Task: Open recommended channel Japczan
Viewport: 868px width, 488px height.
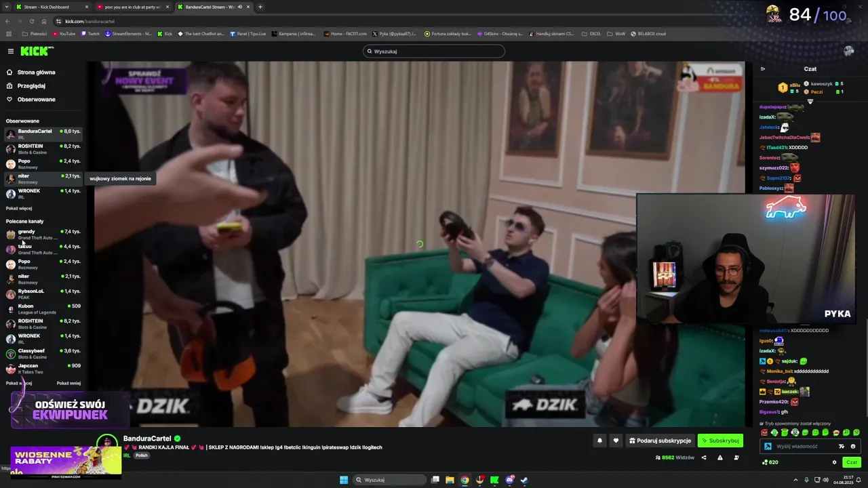Action: coord(43,368)
